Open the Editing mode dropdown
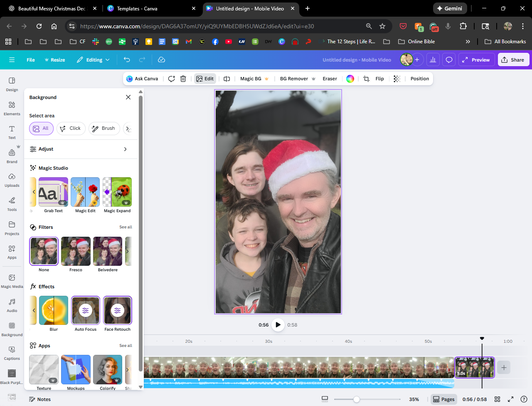Viewport: 532px width, 406px height. [x=94, y=60]
